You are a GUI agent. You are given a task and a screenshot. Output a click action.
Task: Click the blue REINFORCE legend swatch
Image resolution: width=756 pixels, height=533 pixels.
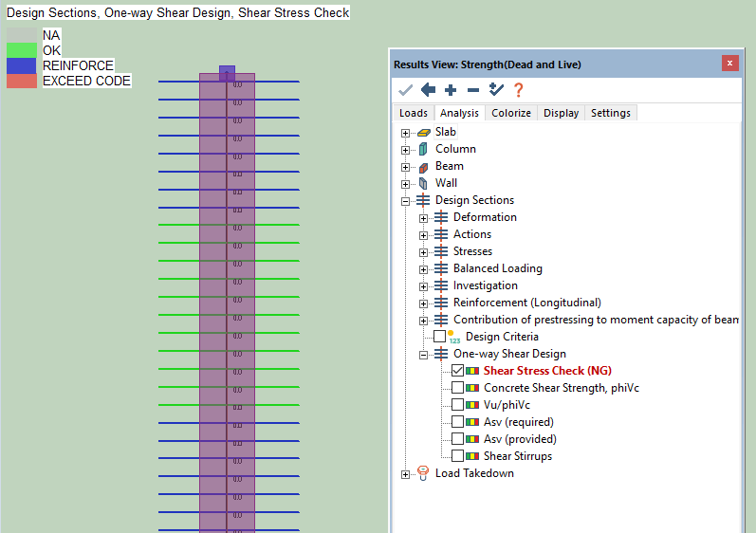click(x=22, y=65)
